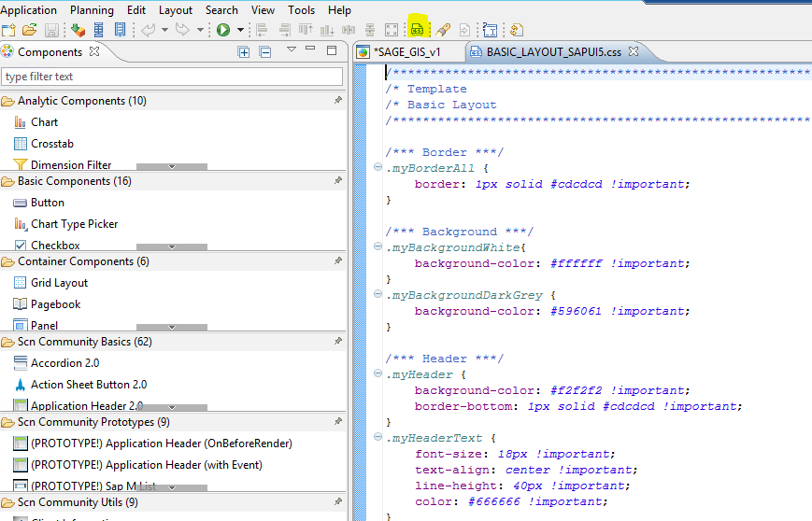Open the redo history dropdown arrow
The width and height of the screenshot is (812, 521).
point(200,30)
